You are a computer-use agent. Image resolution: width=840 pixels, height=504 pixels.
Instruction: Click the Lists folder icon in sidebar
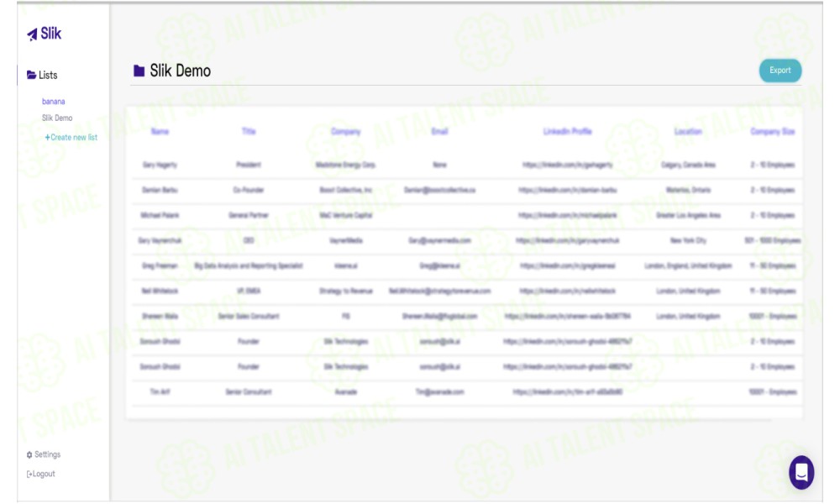(x=32, y=75)
